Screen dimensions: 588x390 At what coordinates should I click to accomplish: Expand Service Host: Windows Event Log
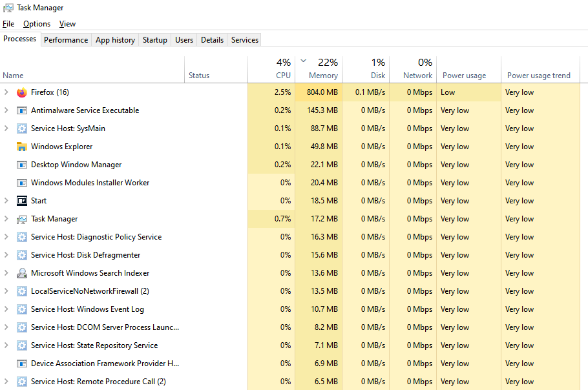(6, 309)
